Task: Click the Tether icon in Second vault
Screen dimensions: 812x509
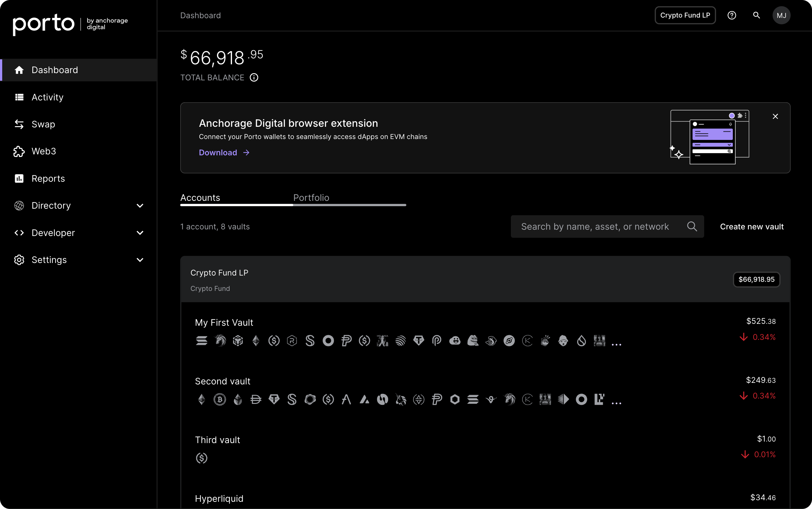Action: click(274, 399)
